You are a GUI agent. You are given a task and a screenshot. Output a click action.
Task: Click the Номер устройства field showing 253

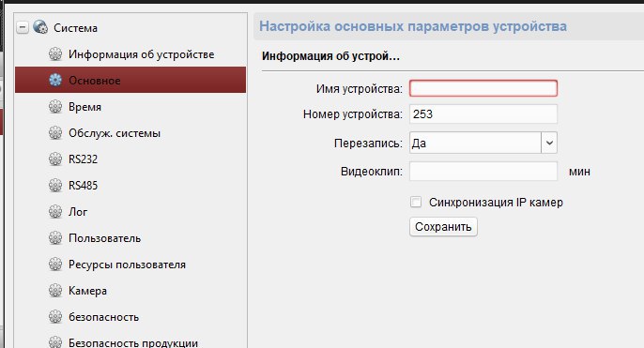[483, 114]
